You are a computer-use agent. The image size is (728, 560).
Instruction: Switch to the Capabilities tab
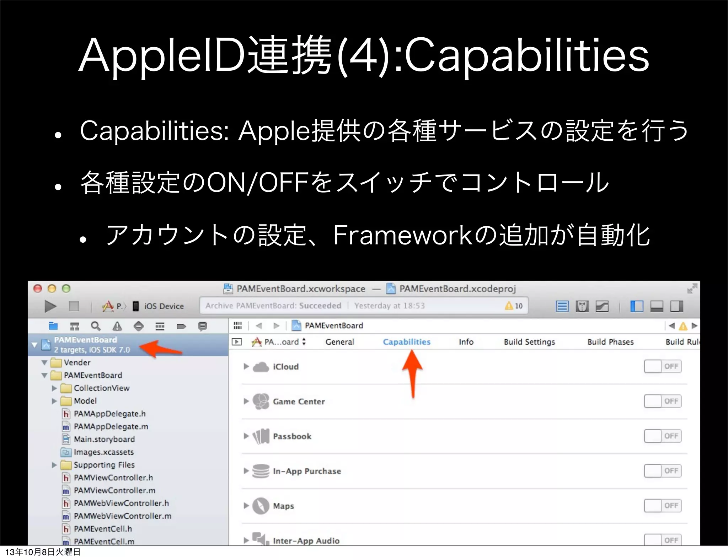pos(407,342)
